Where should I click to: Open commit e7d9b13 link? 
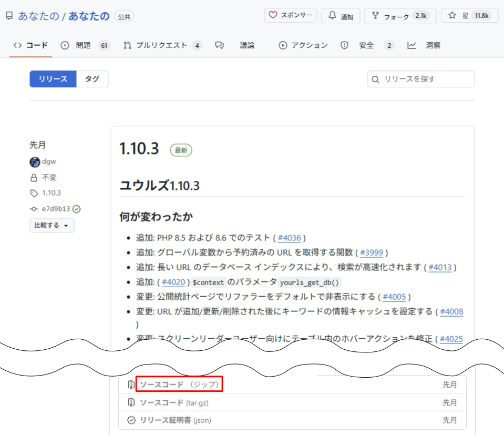[x=56, y=209]
